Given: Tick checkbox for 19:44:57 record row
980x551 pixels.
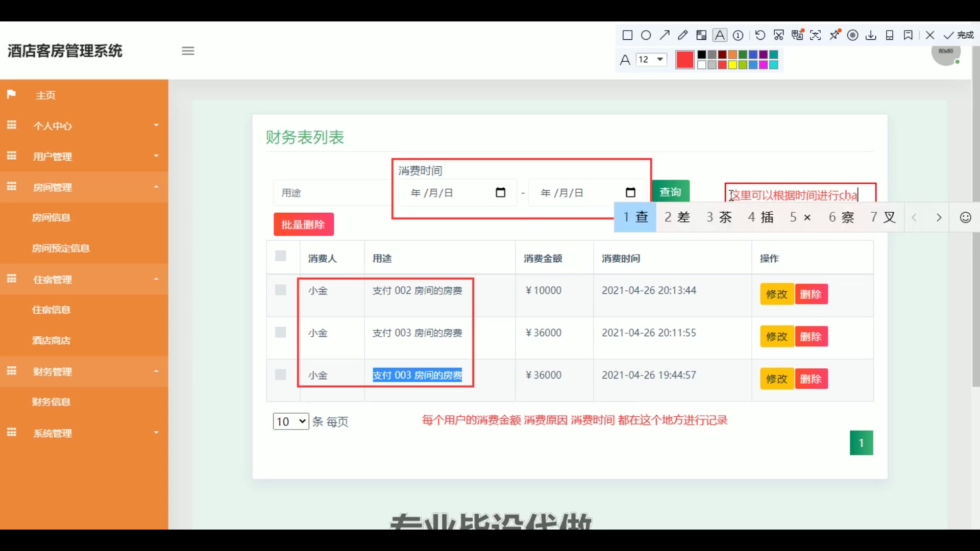Looking at the screenshot, I should [x=281, y=375].
